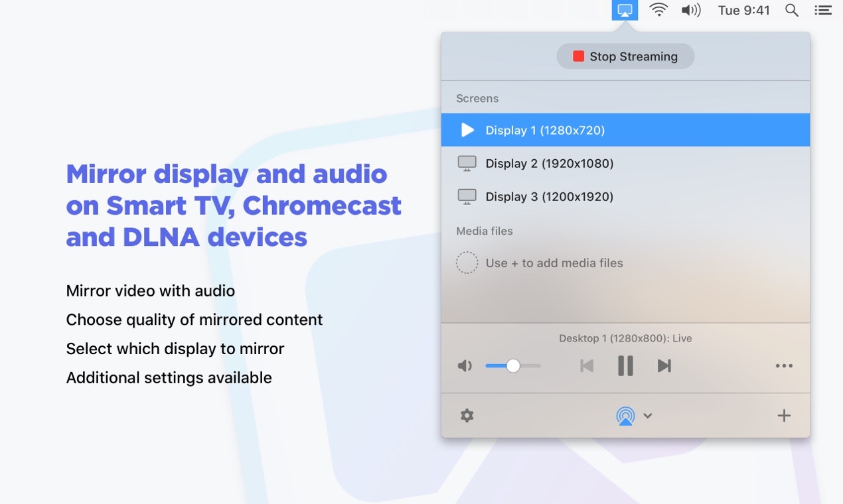
Task: Adjust the volume slider knob
Action: (513, 365)
